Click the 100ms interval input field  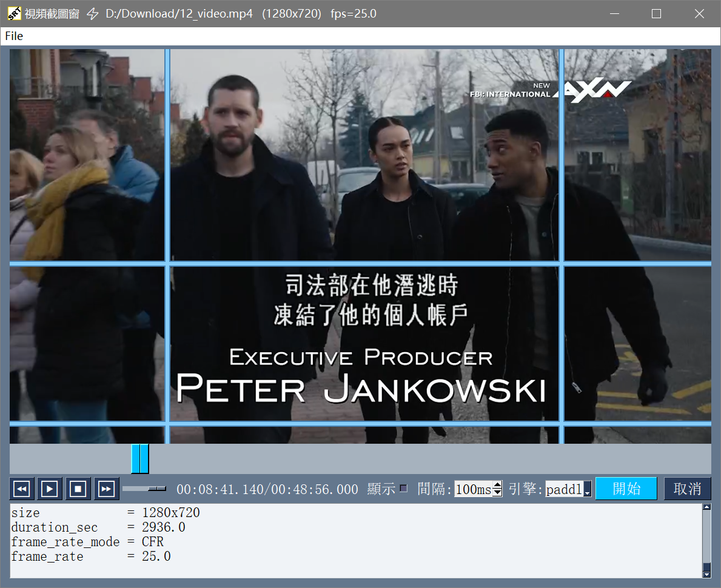pos(473,489)
